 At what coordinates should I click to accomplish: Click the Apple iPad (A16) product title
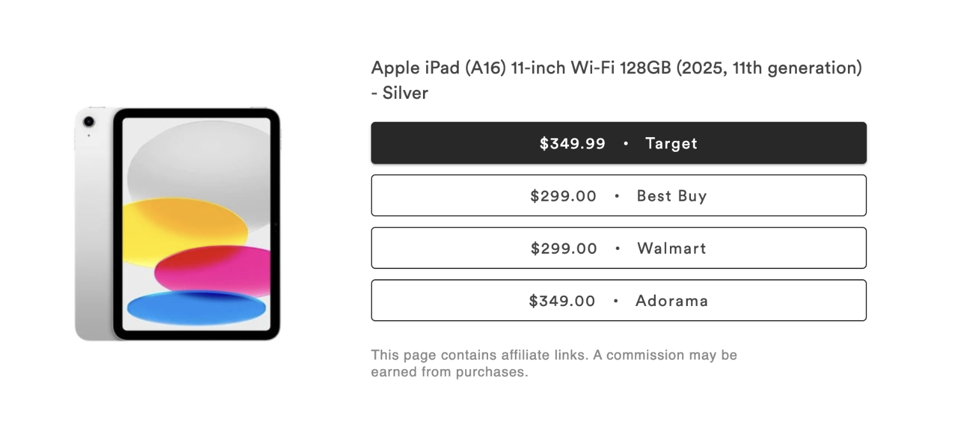[x=616, y=67]
